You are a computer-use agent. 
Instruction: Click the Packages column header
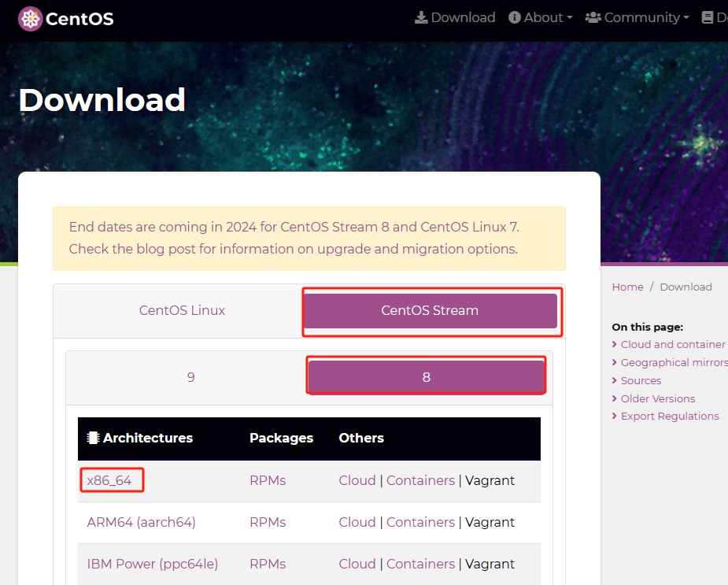tap(281, 439)
